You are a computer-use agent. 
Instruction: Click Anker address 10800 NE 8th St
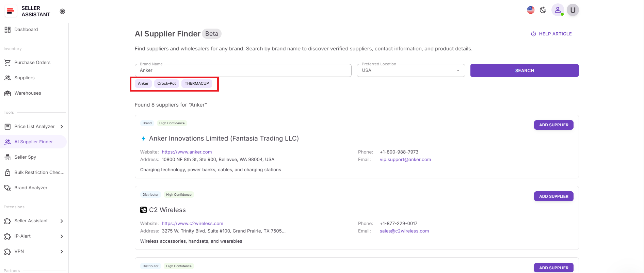click(218, 160)
